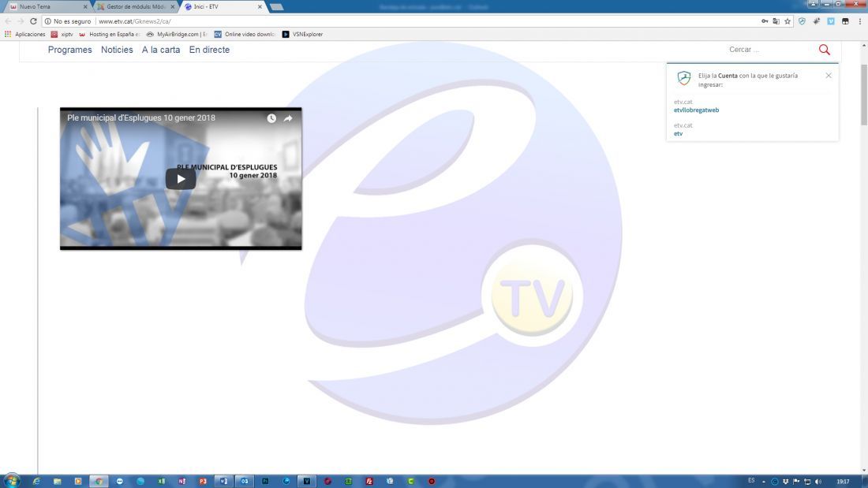
Task: Switch to the Gestor de mòduls tab
Action: (136, 6)
